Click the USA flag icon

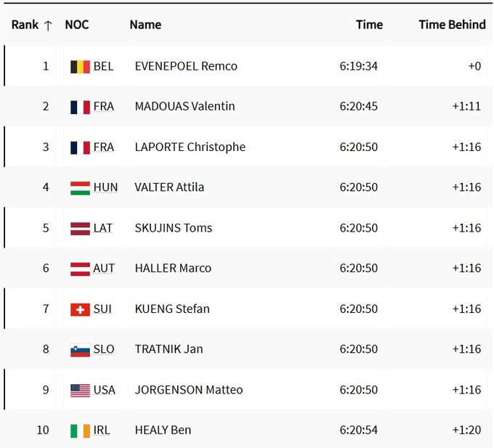tap(80, 390)
